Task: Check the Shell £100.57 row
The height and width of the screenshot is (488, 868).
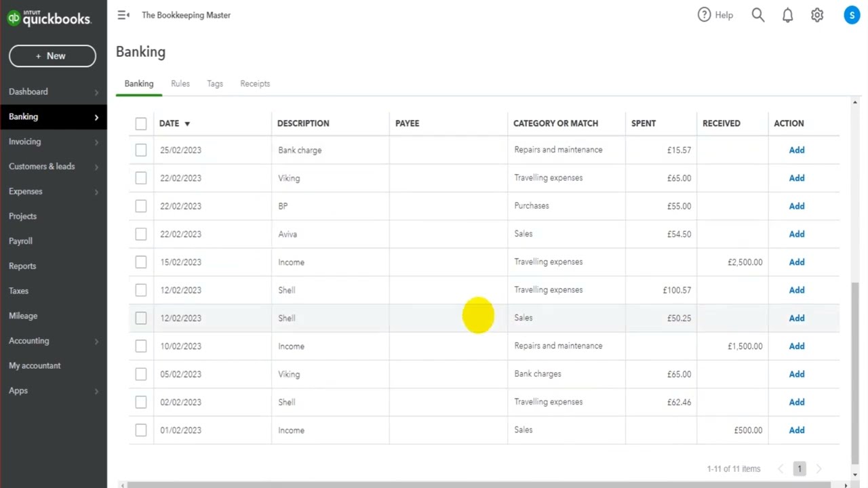Action: [x=140, y=290]
